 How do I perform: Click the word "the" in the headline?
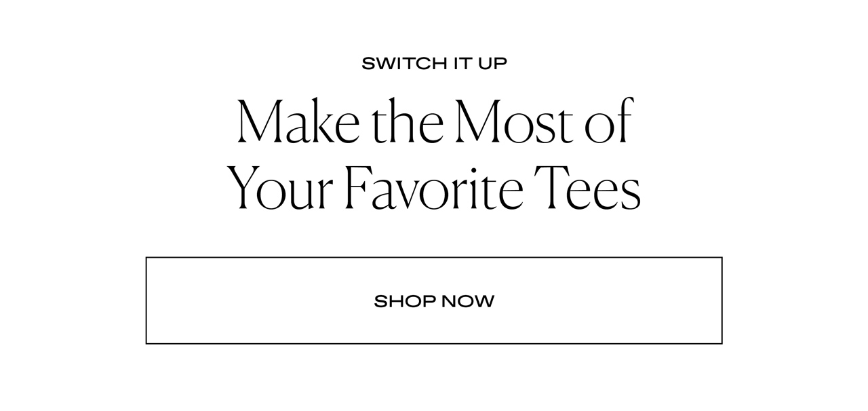coord(407,122)
